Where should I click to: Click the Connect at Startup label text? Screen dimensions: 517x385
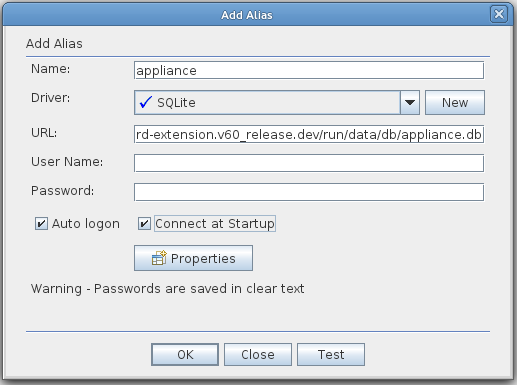(x=215, y=223)
